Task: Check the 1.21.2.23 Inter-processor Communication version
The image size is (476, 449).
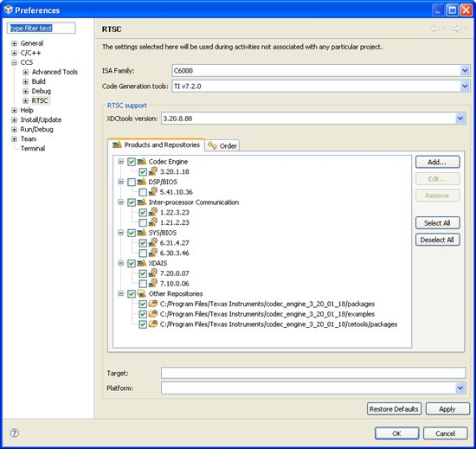Action: click(x=143, y=222)
